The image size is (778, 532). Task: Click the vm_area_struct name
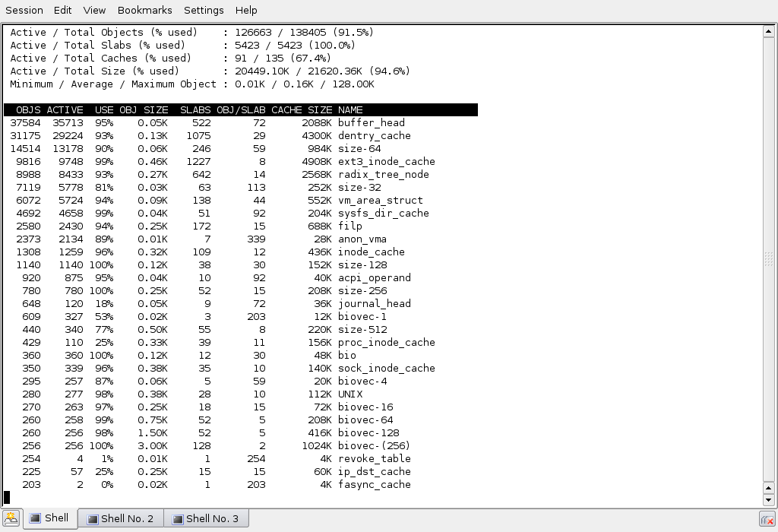[x=381, y=200]
